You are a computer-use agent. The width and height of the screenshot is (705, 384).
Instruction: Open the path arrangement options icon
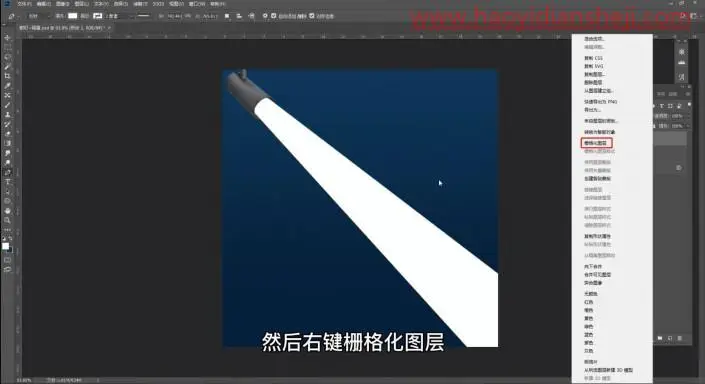pyautogui.click(x=251, y=16)
